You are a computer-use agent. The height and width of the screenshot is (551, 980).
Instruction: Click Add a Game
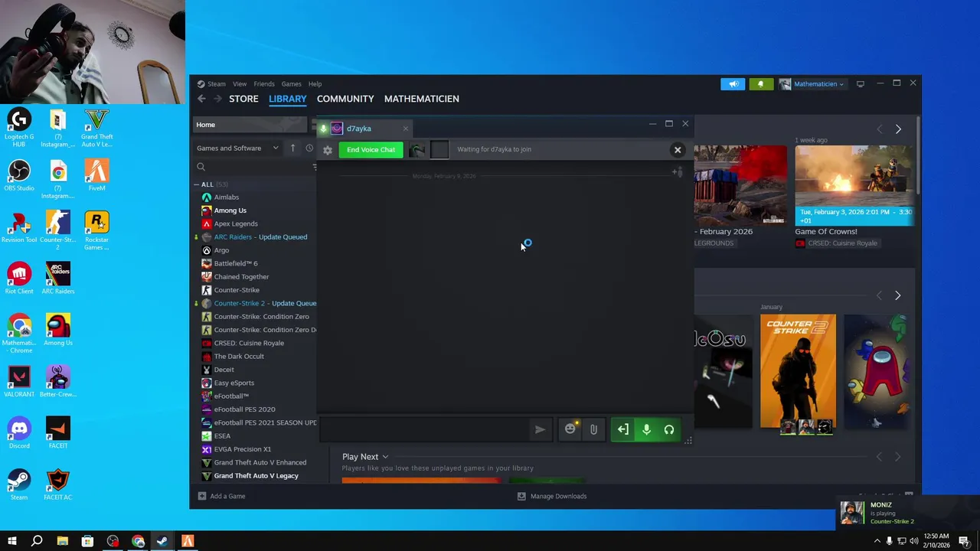click(x=222, y=496)
